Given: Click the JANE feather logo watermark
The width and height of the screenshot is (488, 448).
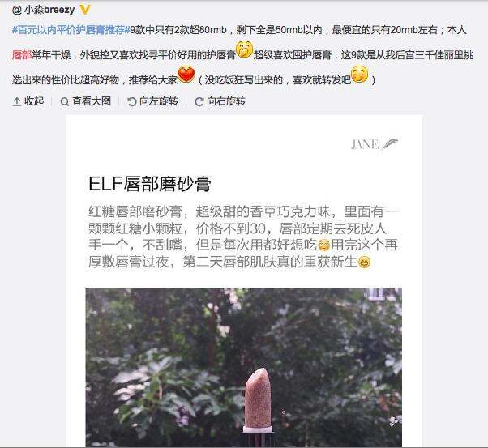Looking at the screenshot, I should coord(375,144).
